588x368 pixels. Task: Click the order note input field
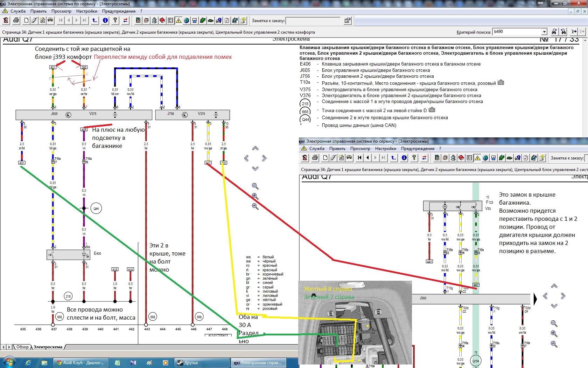tap(313, 21)
